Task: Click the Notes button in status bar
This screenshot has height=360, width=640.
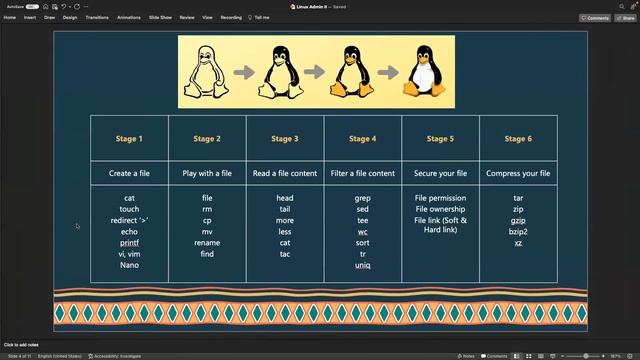Action: (x=466, y=356)
